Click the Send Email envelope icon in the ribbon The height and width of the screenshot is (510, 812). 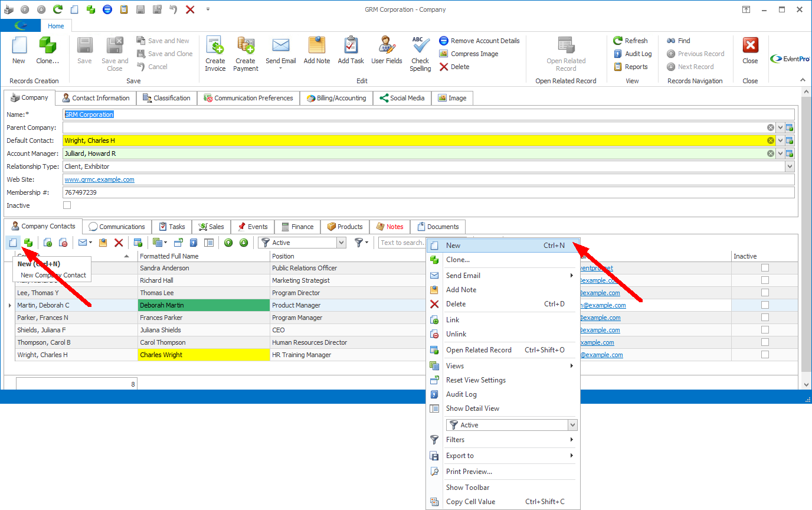click(280, 46)
